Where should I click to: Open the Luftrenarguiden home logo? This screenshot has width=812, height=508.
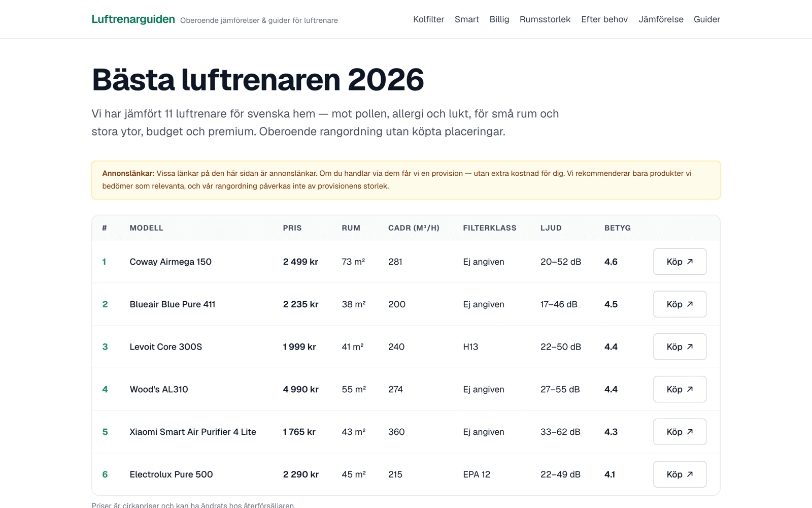(x=133, y=19)
